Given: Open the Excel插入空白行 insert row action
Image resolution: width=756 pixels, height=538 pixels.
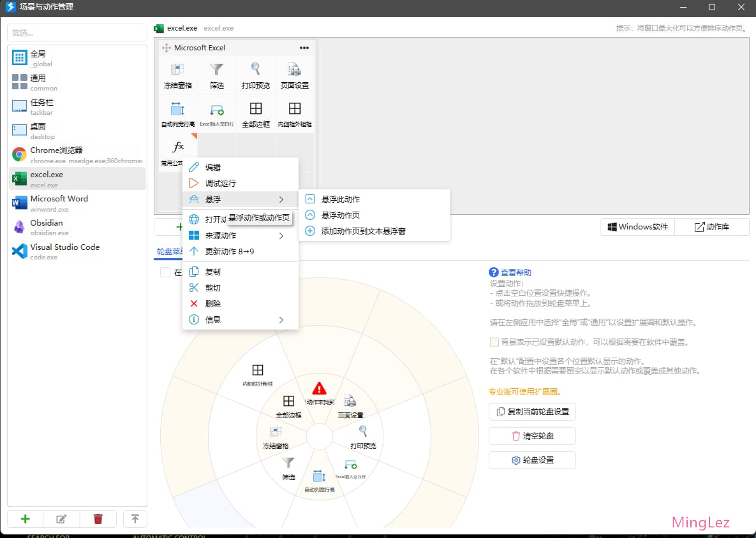Looking at the screenshot, I should [216, 113].
